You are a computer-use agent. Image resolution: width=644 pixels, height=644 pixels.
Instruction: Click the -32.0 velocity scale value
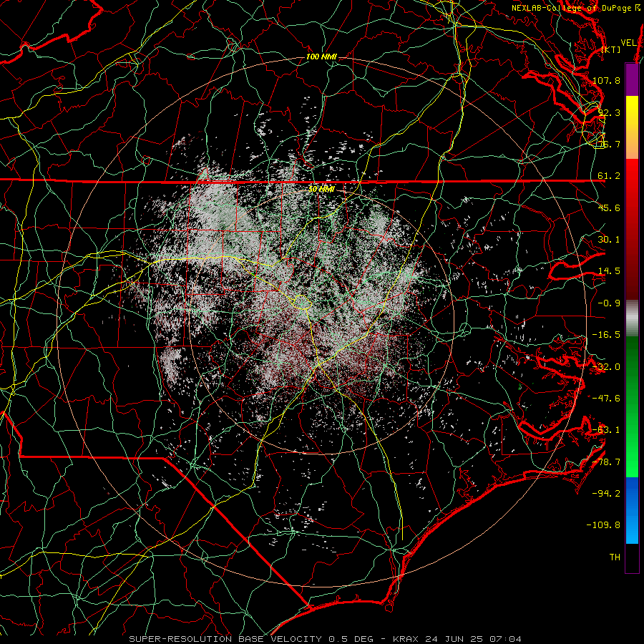[606, 367]
